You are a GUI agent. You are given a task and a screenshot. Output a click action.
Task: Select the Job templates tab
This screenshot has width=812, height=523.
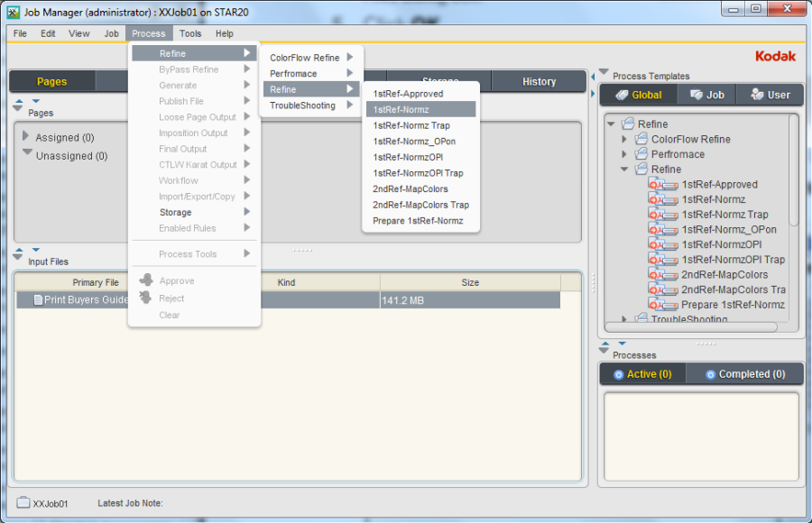point(706,95)
